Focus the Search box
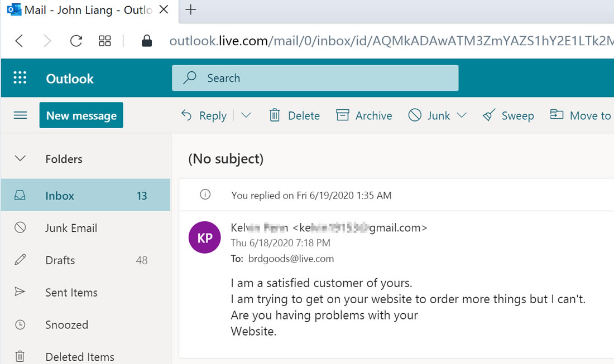Viewport: 614px width, 364px height. (315, 78)
